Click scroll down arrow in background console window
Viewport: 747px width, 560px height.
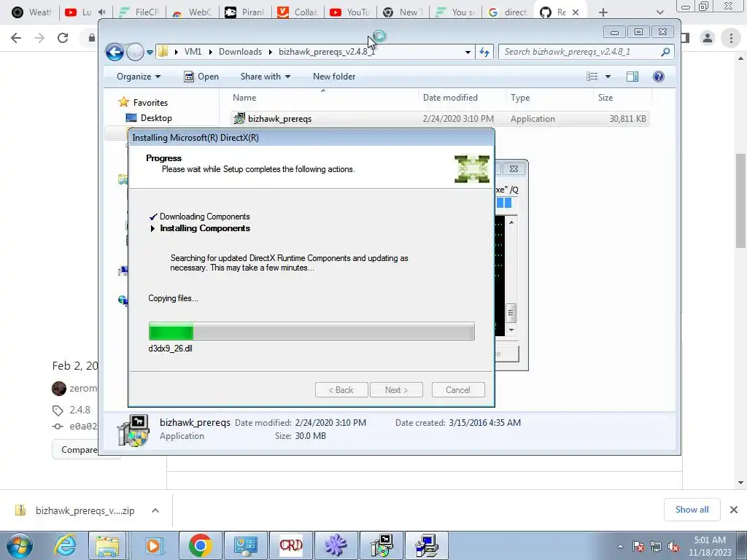click(x=511, y=330)
